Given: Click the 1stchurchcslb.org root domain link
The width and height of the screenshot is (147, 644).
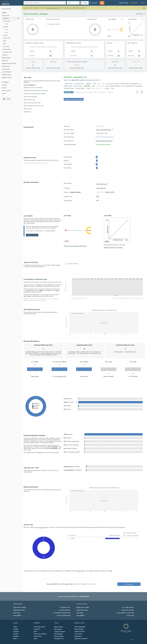Looking at the screenshot, I should [102, 184].
